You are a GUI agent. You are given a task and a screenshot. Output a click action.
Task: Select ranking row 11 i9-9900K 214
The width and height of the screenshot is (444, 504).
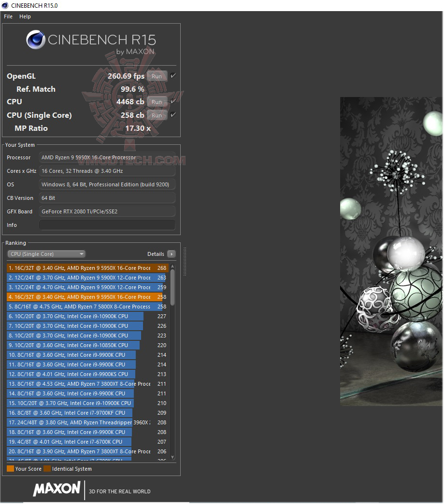pyautogui.click(x=87, y=364)
